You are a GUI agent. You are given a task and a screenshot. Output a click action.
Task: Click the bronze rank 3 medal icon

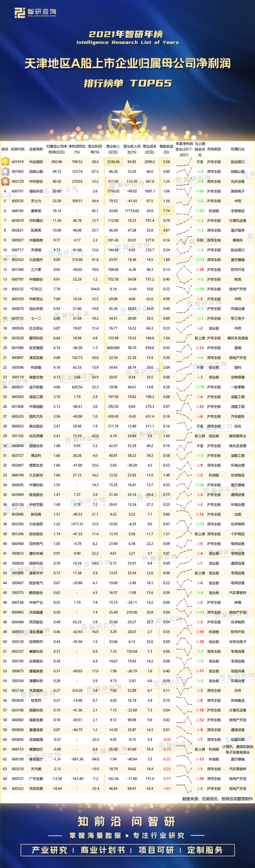tap(5, 181)
